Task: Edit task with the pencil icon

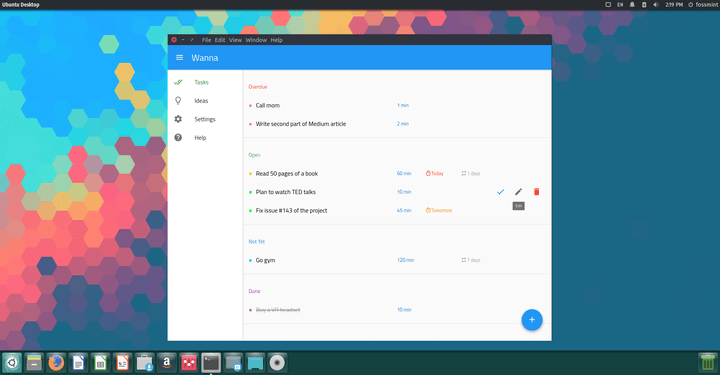Action: (x=518, y=192)
